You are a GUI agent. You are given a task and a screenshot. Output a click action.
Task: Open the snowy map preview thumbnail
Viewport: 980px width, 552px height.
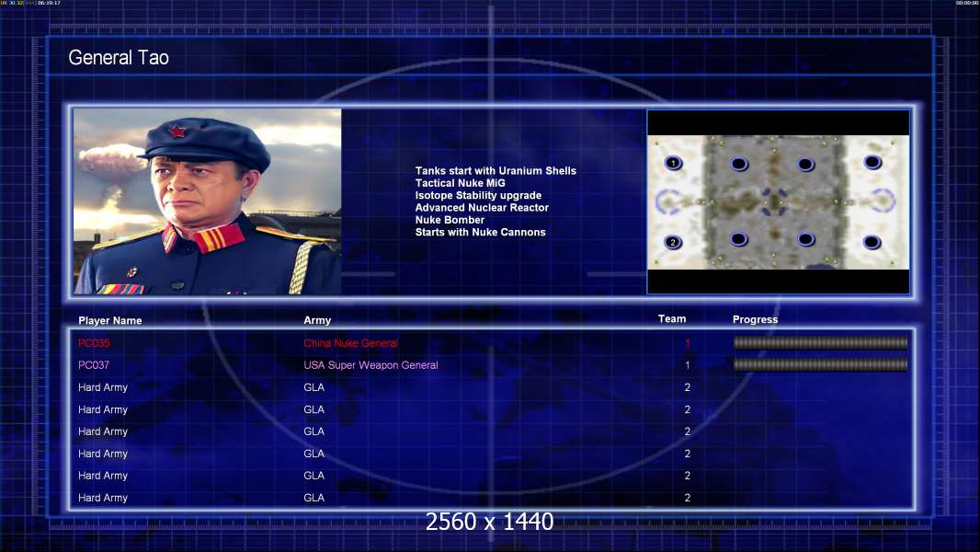(778, 201)
